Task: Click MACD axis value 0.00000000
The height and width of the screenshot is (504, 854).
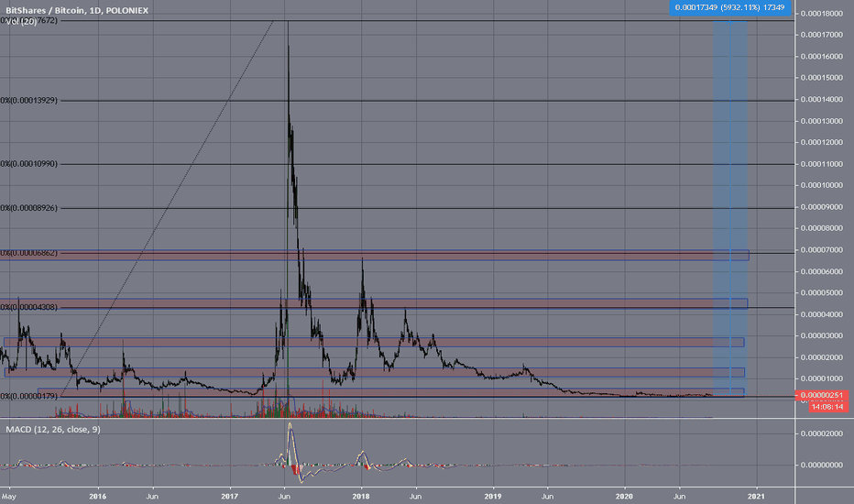Action: [822, 465]
